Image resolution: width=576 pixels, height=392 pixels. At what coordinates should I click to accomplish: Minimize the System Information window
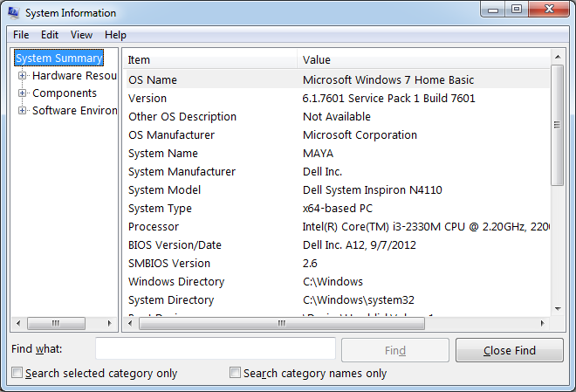tap(493, 10)
